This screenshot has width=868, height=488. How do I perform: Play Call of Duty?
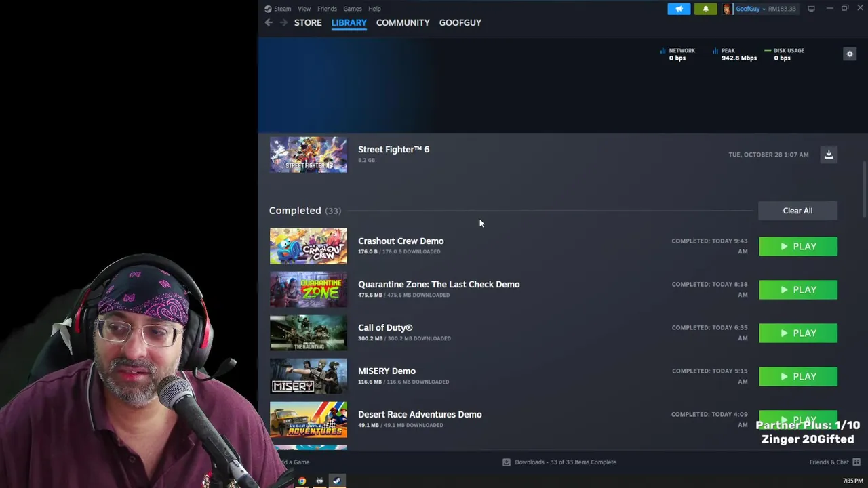pos(798,333)
